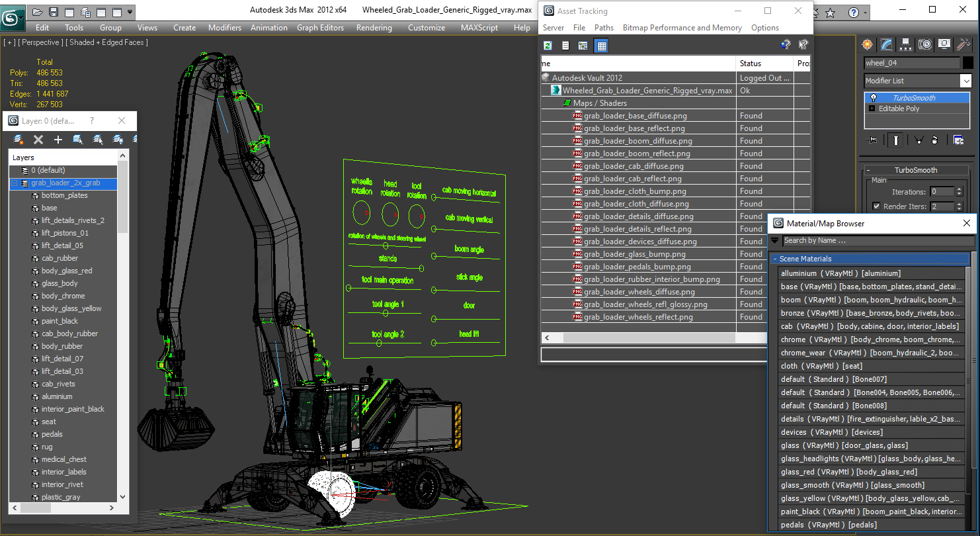
Task: Click the Refresh icon in the Asset Tracking toolbar
Action: tap(548, 46)
